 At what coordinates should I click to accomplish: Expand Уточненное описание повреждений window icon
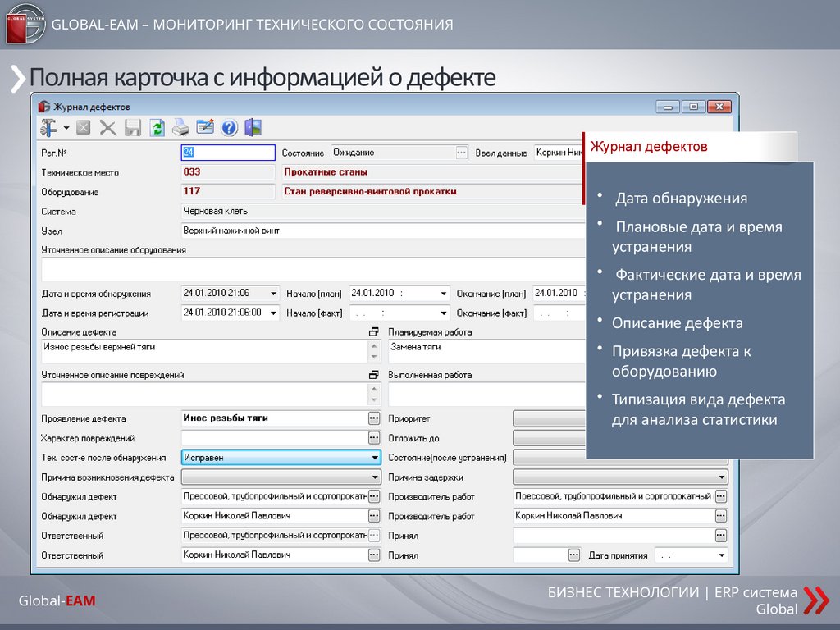click(x=374, y=375)
